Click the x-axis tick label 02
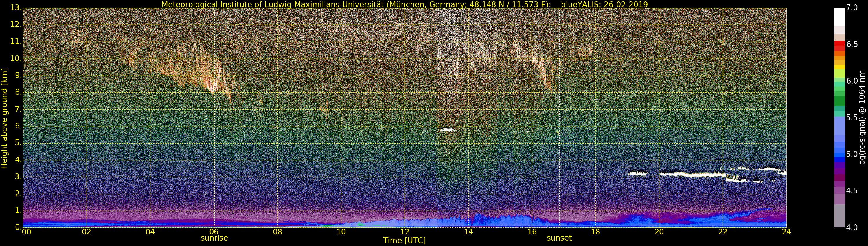This screenshot has width=868, height=246. [x=87, y=232]
